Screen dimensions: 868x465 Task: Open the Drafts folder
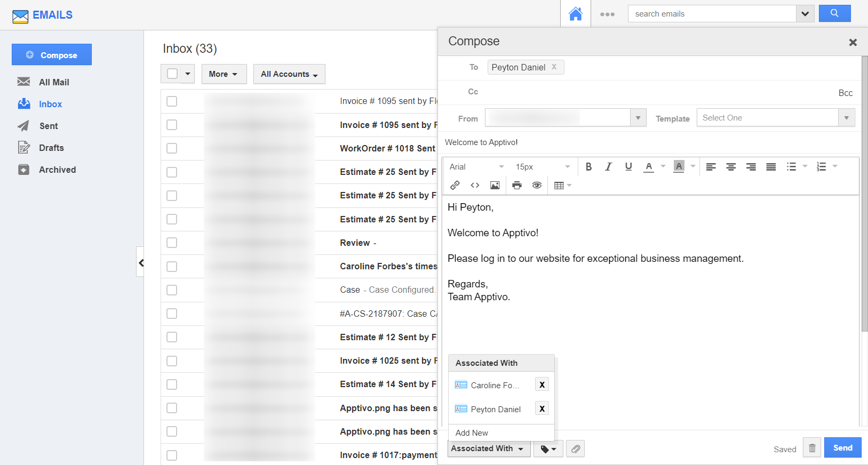point(51,148)
